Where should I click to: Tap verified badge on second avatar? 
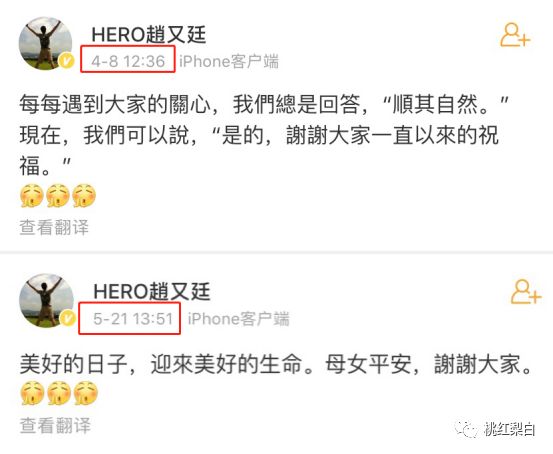tap(67, 318)
